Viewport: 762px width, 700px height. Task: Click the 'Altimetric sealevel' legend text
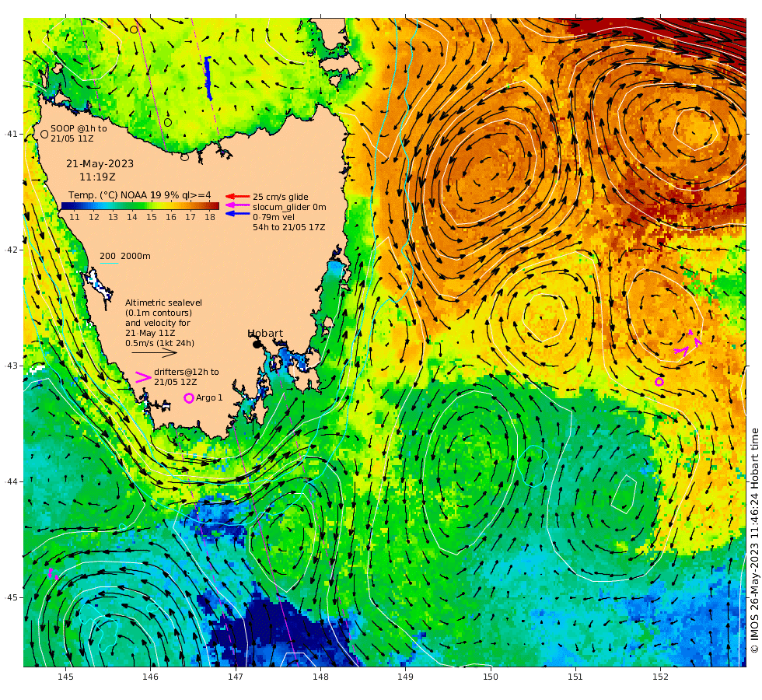163,303
